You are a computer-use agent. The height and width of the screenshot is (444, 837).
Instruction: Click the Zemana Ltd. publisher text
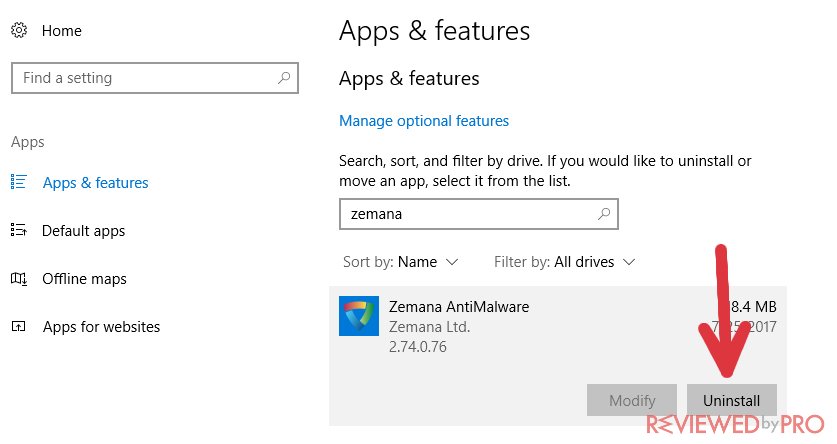[429, 327]
